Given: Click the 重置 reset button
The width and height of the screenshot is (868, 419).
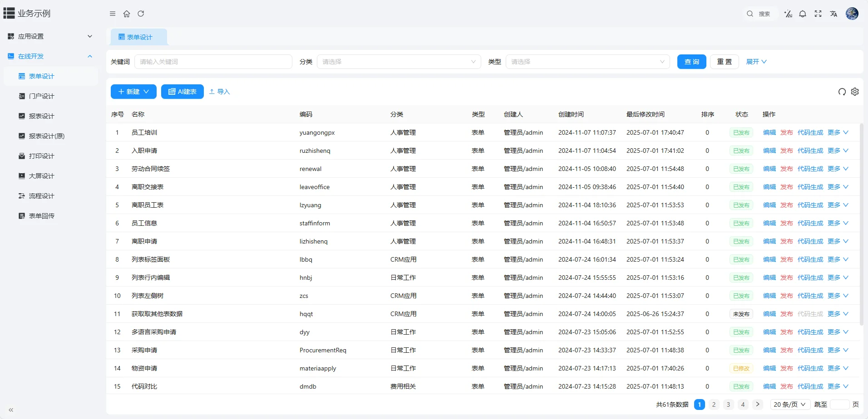Looking at the screenshot, I should [725, 62].
